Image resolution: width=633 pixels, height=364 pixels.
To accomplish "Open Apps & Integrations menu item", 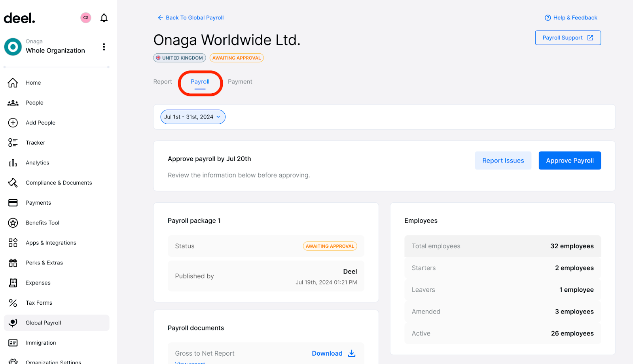I will coord(57,243).
